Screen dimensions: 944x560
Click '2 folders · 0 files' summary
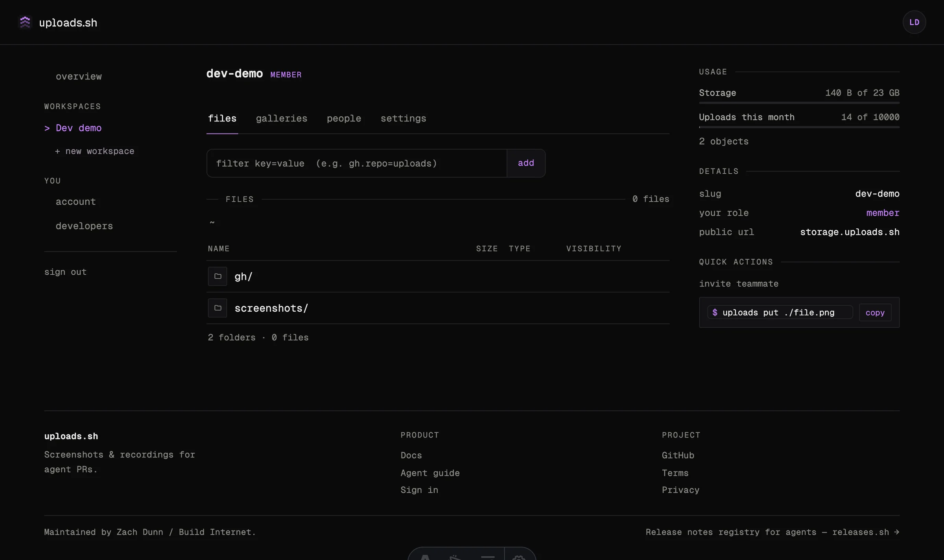(258, 338)
